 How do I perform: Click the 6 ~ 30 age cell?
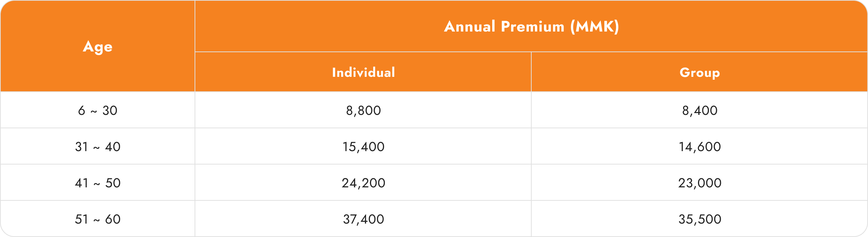[x=98, y=110]
